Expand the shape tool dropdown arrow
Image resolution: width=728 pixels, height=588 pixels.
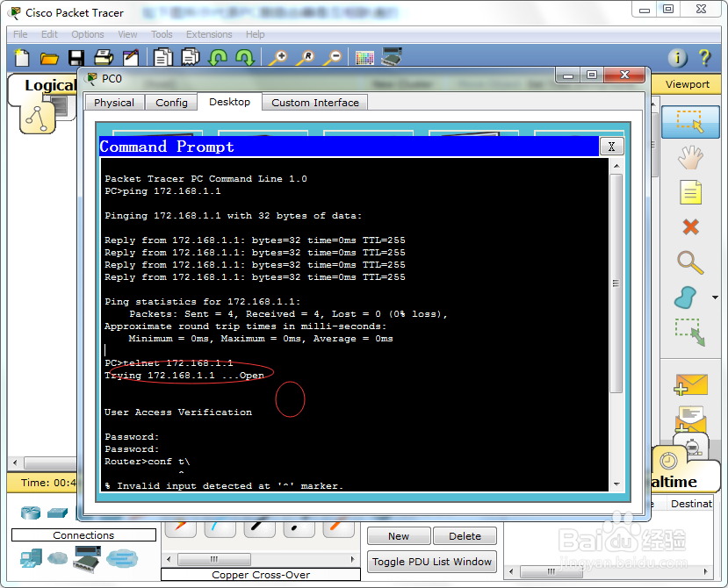pos(715,298)
